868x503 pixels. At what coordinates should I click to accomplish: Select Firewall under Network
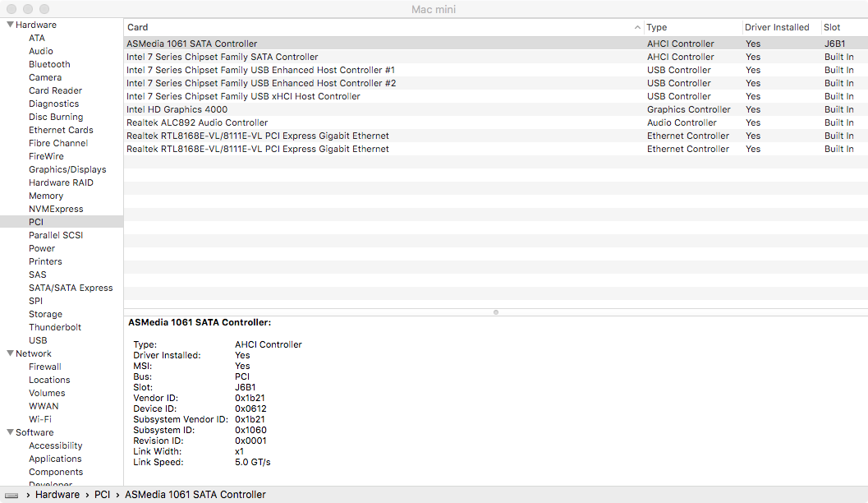tap(45, 367)
